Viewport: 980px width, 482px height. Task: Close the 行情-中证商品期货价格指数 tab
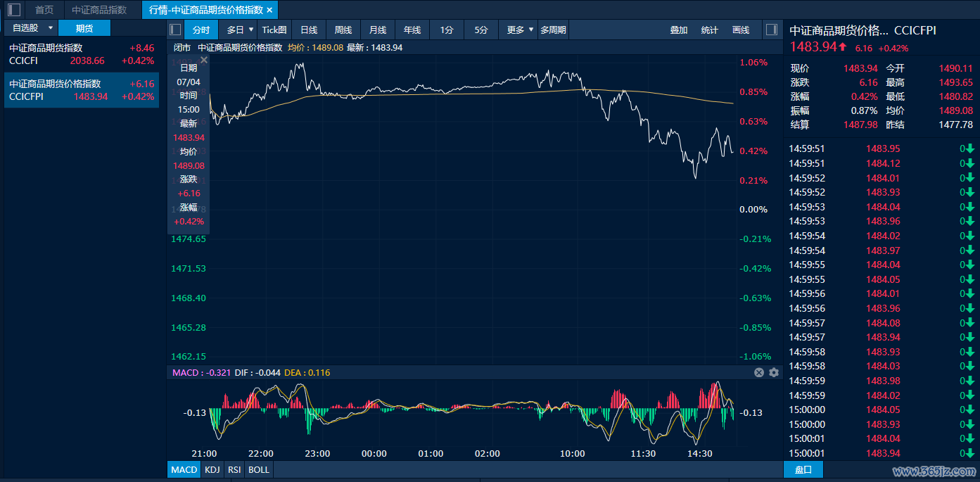pos(269,10)
